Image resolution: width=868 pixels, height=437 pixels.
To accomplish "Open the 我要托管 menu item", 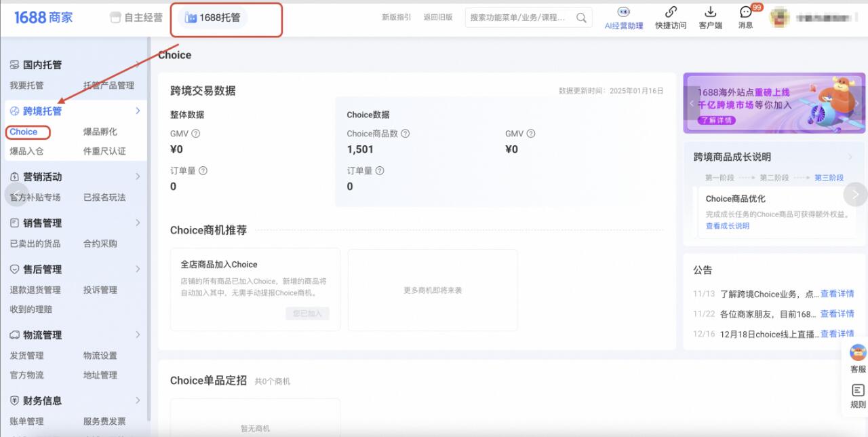I will pyautogui.click(x=26, y=85).
